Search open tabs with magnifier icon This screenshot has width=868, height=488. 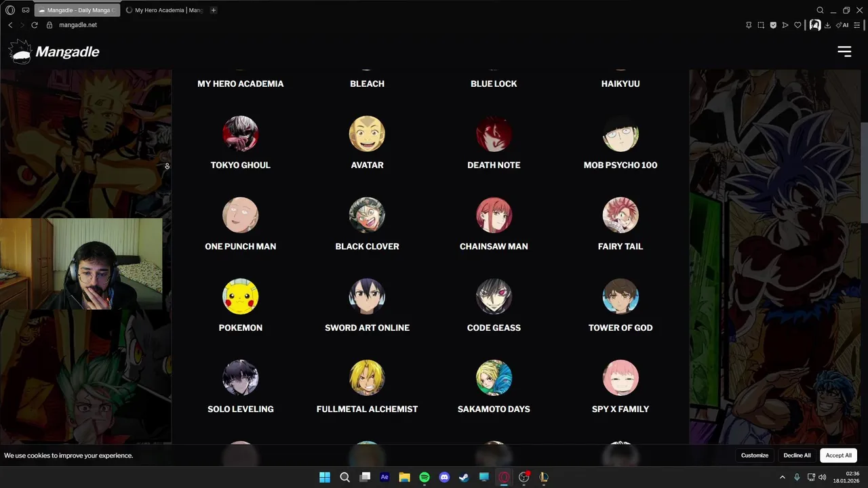click(820, 10)
